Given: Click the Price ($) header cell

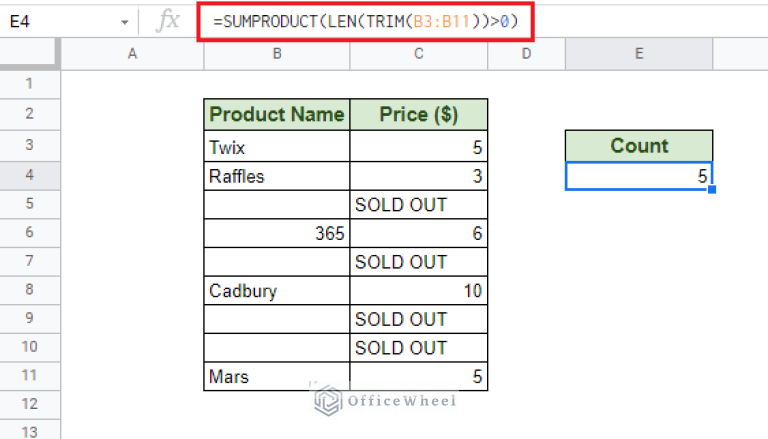Looking at the screenshot, I should point(419,115).
